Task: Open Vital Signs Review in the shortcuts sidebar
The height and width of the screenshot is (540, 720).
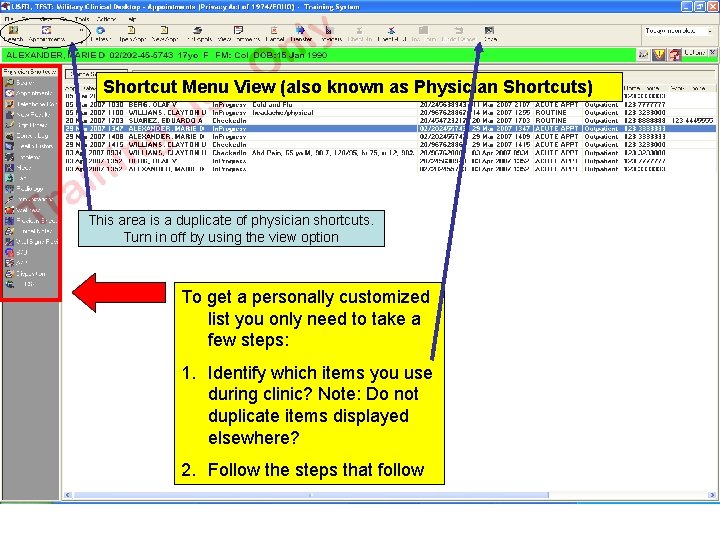Action: (x=30, y=242)
